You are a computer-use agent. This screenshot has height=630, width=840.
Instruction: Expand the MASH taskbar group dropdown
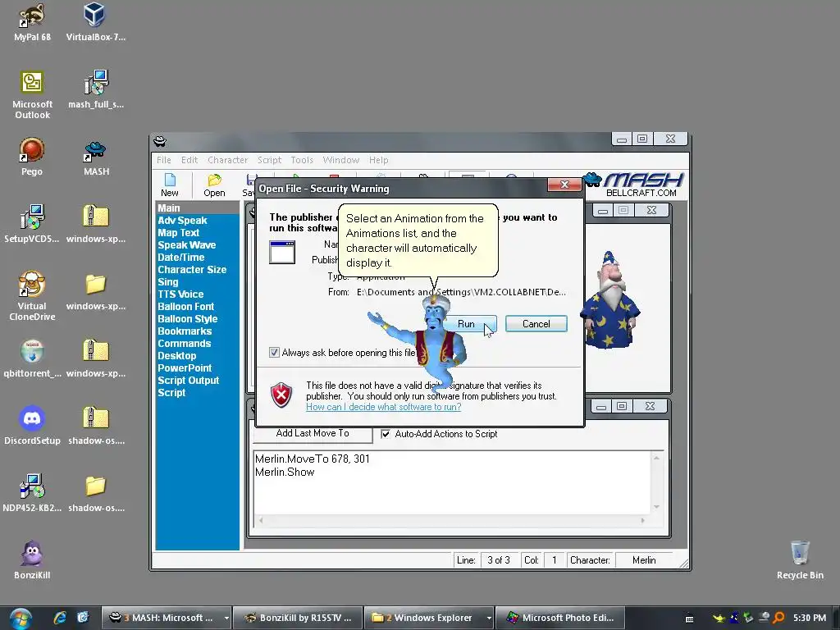click(x=226, y=618)
